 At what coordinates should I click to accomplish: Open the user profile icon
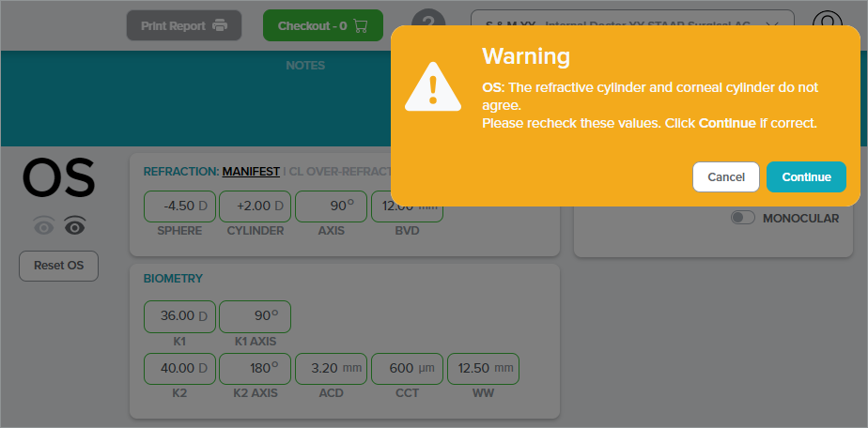tap(827, 25)
